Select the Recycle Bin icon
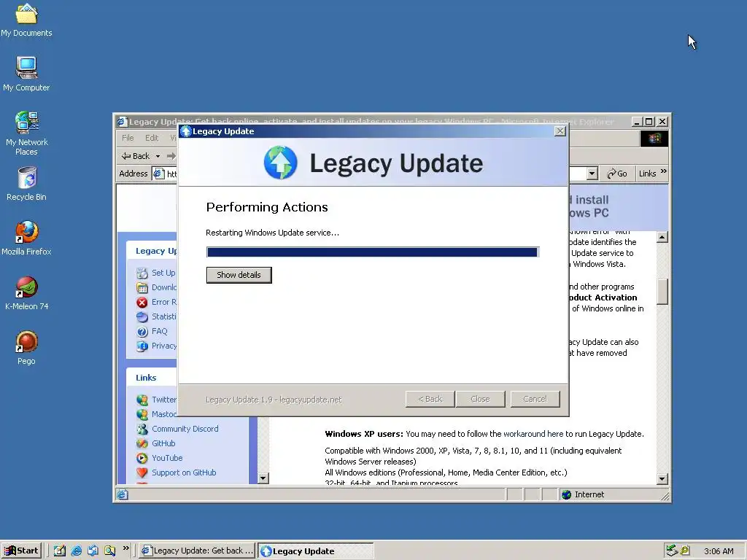 click(26, 183)
